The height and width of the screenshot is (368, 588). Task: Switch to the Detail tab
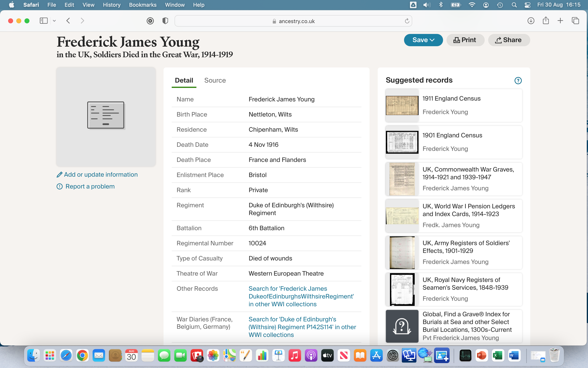[x=184, y=80]
